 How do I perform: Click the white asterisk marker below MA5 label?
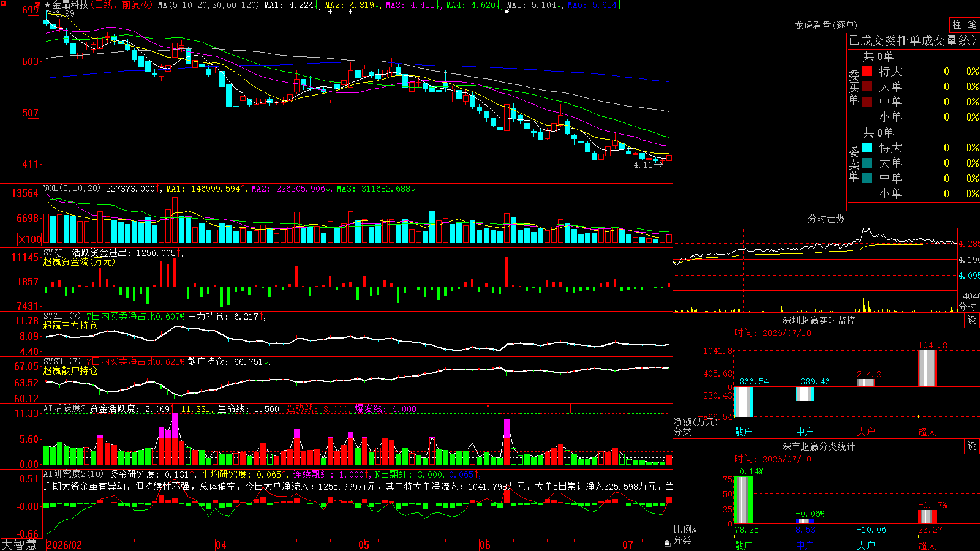coord(507,12)
